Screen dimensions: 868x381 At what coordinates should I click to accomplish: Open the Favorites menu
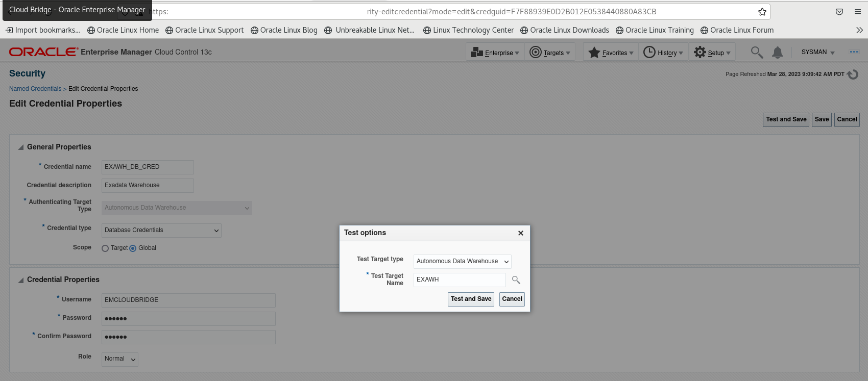point(611,53)
